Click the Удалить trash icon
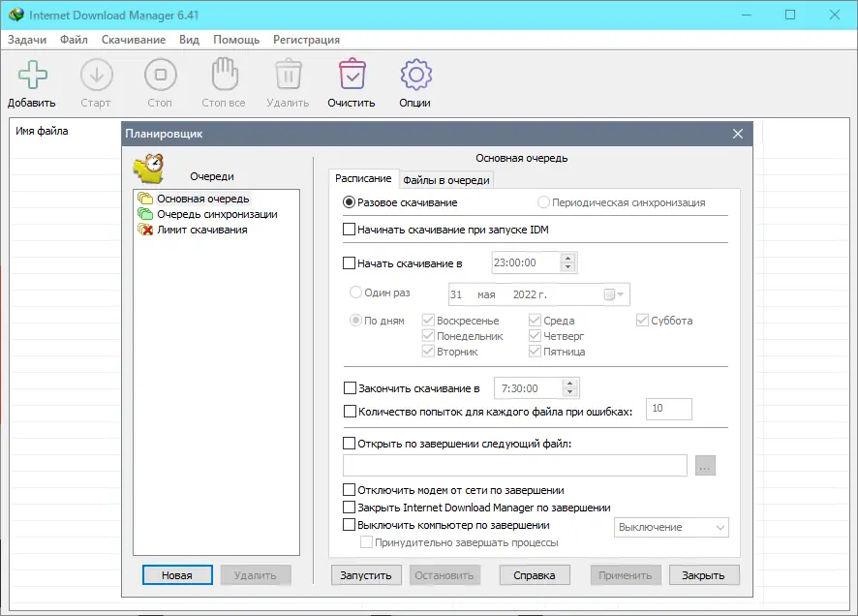Image resolution: width=858 pixels, height=616 pixels. (x=289, y=75)
